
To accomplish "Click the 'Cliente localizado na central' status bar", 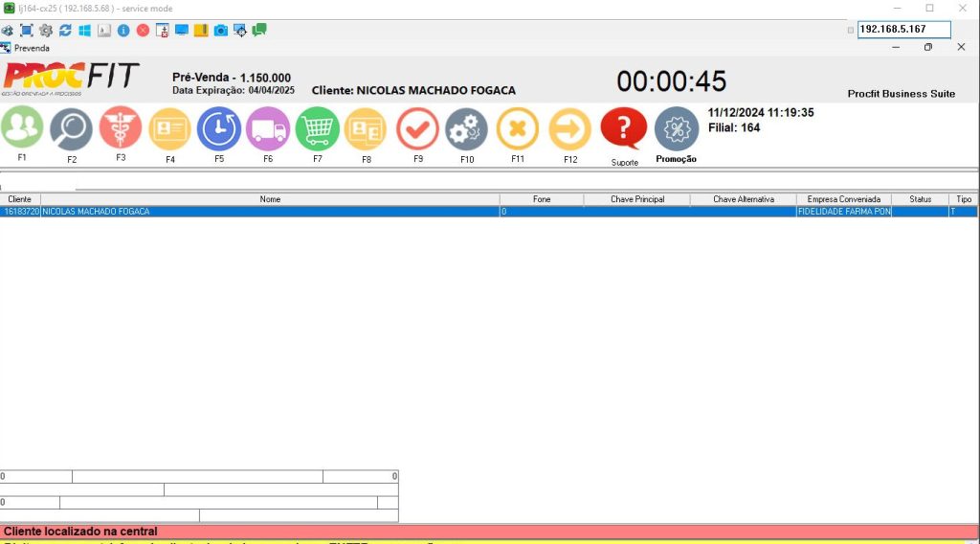I will coord(489,532).
